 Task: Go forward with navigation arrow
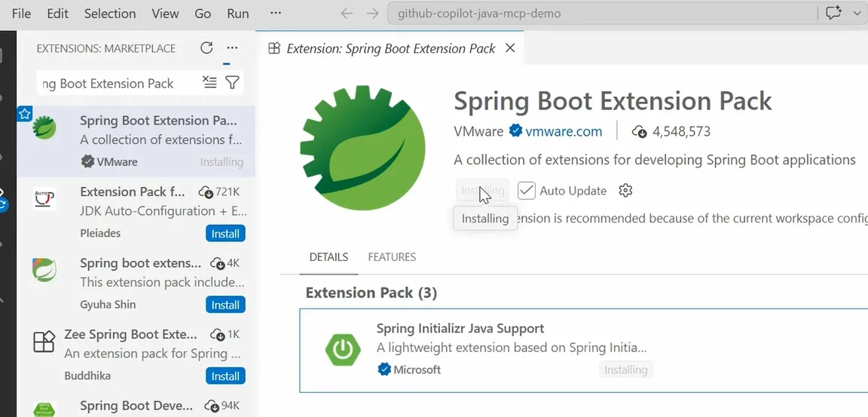[372, 14]
